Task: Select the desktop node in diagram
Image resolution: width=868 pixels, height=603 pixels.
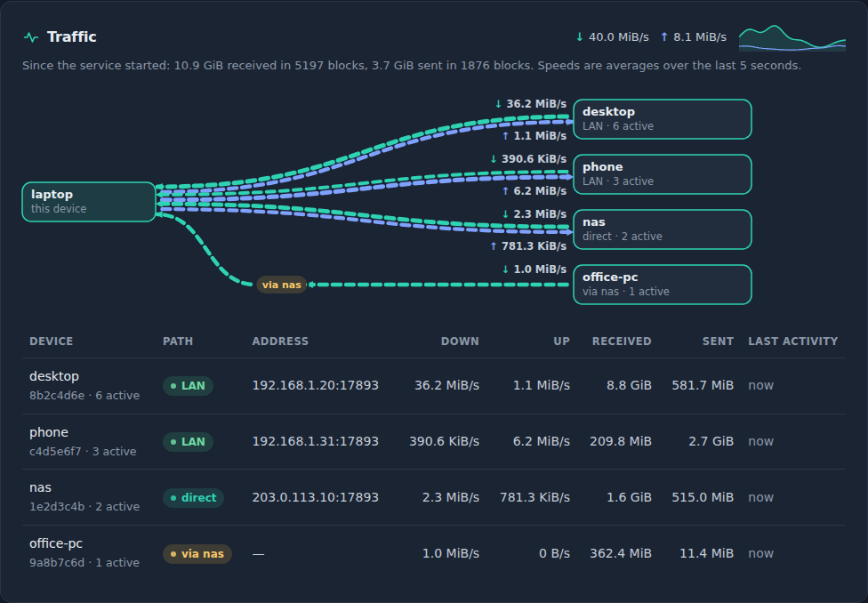Action: tap(662, 119)
